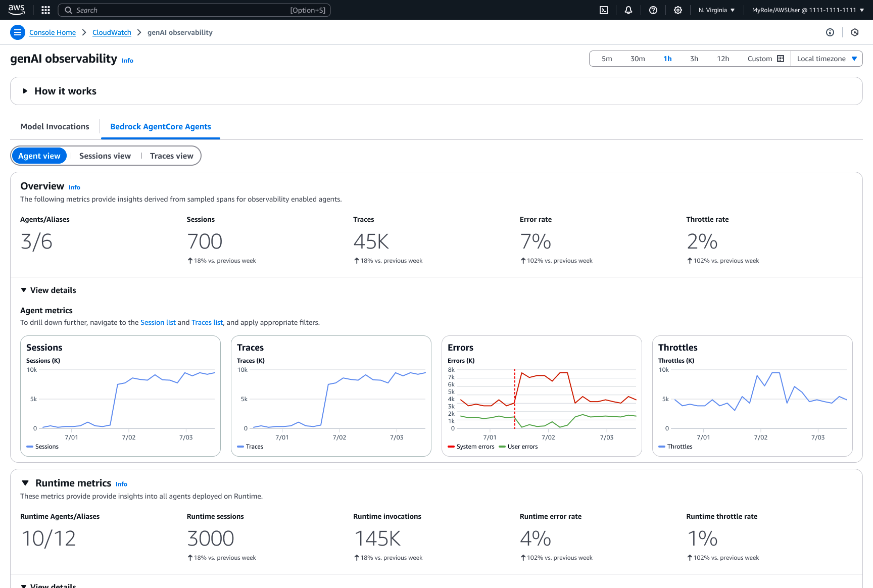Switch to Model Invocations tab
The height and width of the screenshot is (588, 873).
pos(55,127)
